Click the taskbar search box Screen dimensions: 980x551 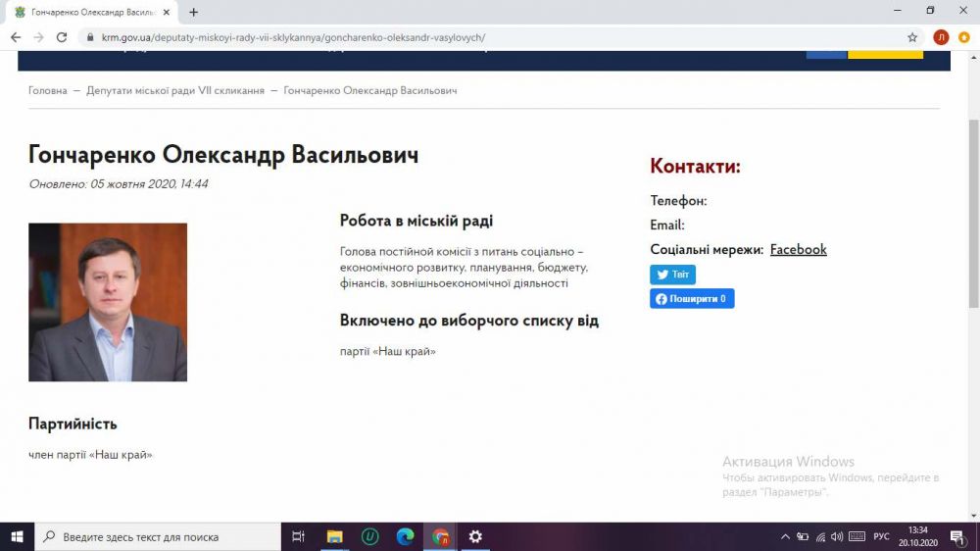(x=158, y=536)
